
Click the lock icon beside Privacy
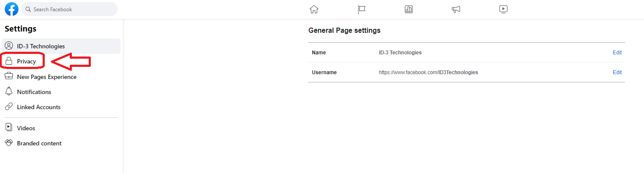pyautogui.click(x=9, y=61)
